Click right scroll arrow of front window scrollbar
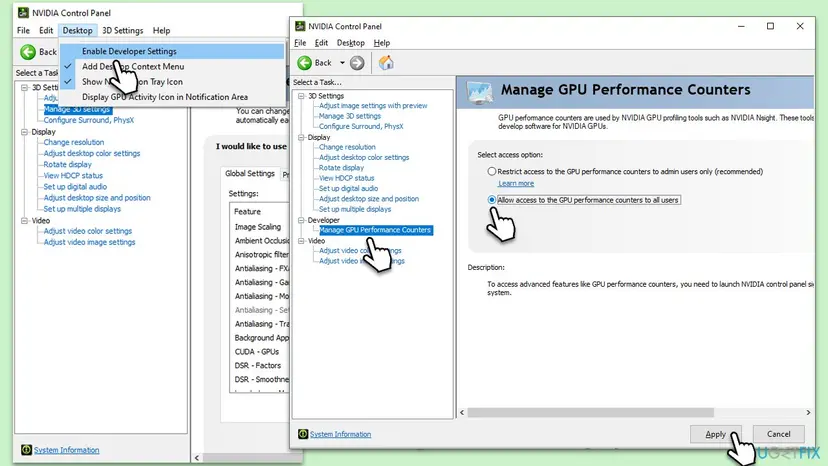This screenshot has width=828, height=466. coord(808,412)
